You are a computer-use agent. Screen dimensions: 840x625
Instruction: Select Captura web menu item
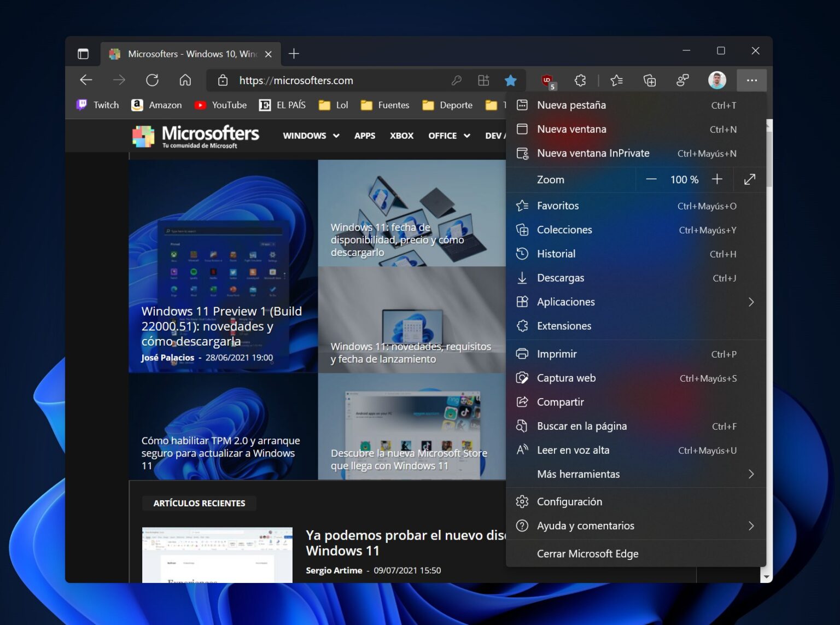[x=635, y=378]
